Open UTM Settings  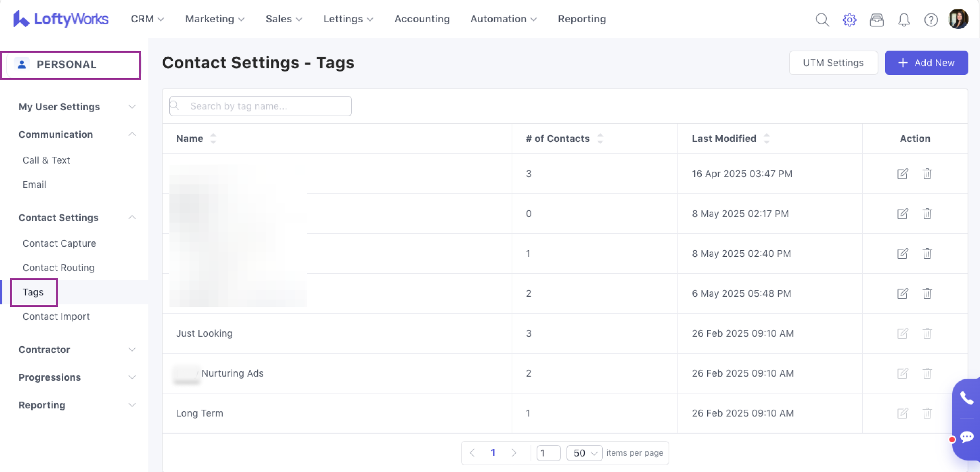833,63
